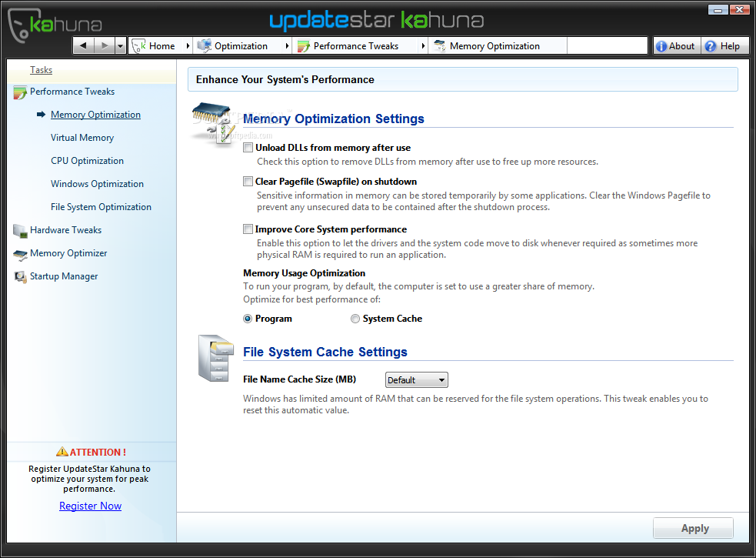Select Hardware Tweaks in the sidebar
Screen dimensions: 756x558
65,230
